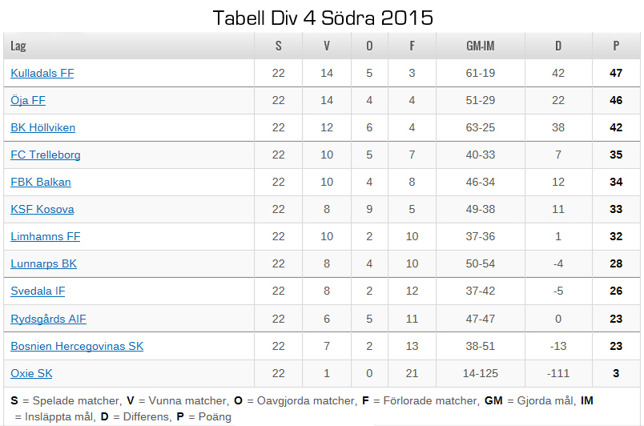Click the Tabell Div 4 Södra 2015 title
Image resolution: width=644 pixels, height=426 pixels.
[x=323, y=18]
